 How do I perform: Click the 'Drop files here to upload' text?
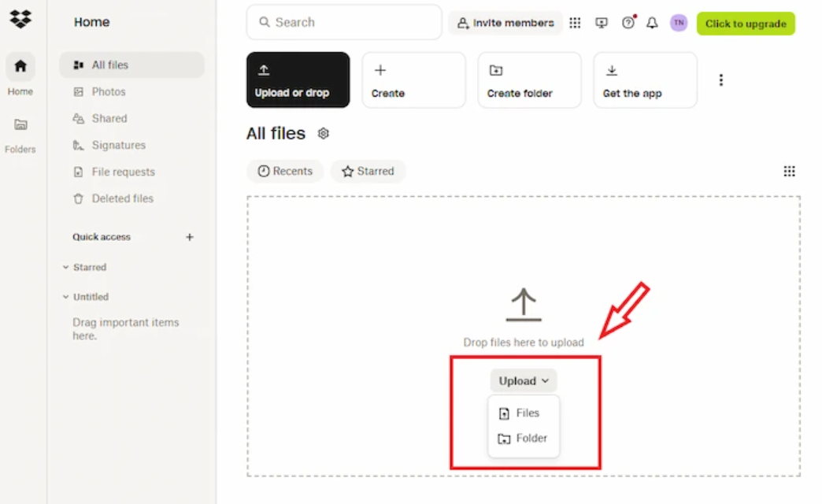click(x=524, y=343)
